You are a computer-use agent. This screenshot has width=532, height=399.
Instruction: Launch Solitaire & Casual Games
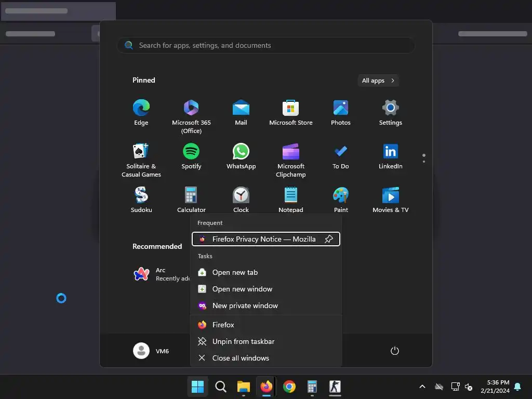[141, 160]
